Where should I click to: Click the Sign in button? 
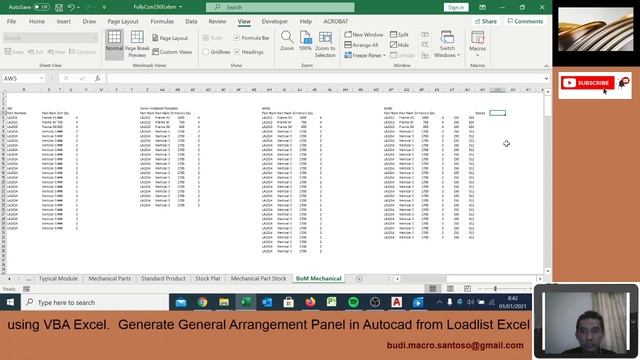[456, 7]
